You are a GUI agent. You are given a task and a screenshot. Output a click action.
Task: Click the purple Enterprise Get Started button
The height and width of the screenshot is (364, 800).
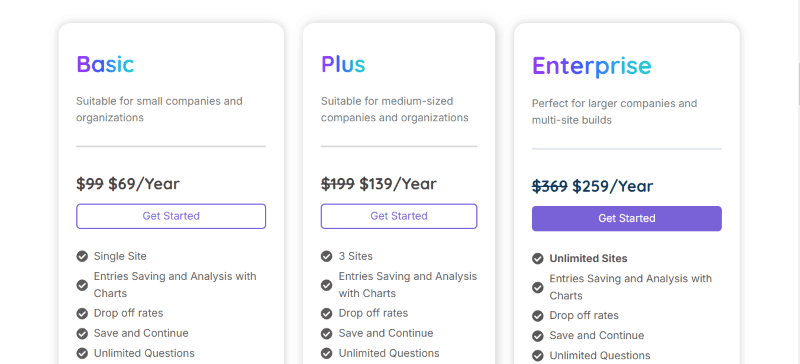(x=627, y=219)
